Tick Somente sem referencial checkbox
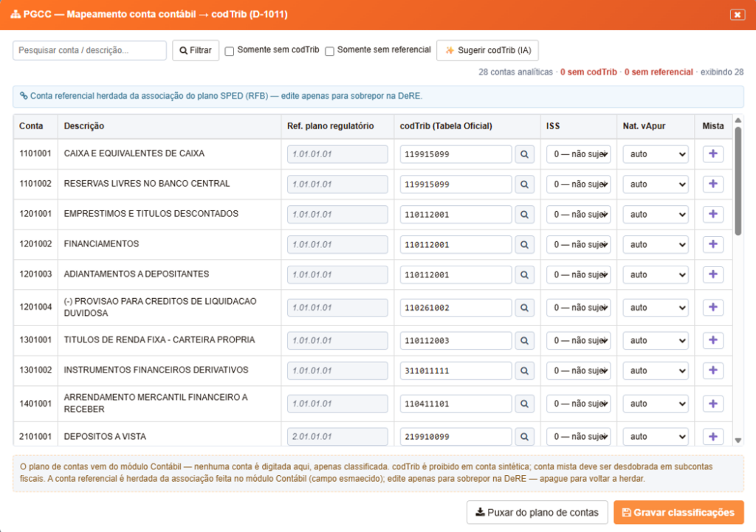 pyautogui.click(x=330, y=51)
